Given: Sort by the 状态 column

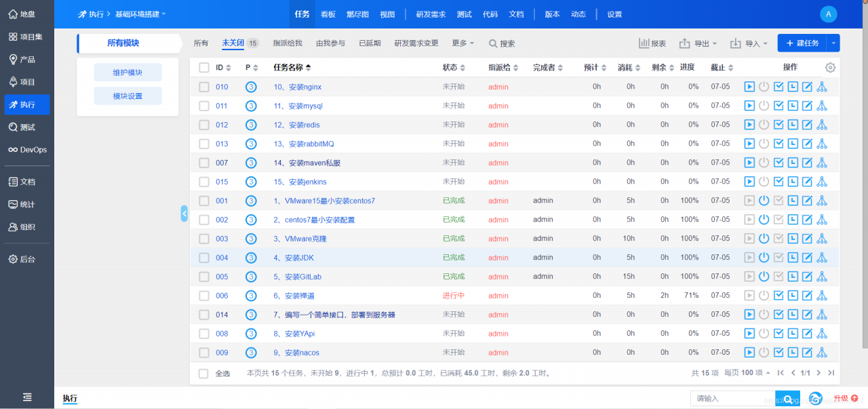Looking at the screenshot, I should (454, 68).
